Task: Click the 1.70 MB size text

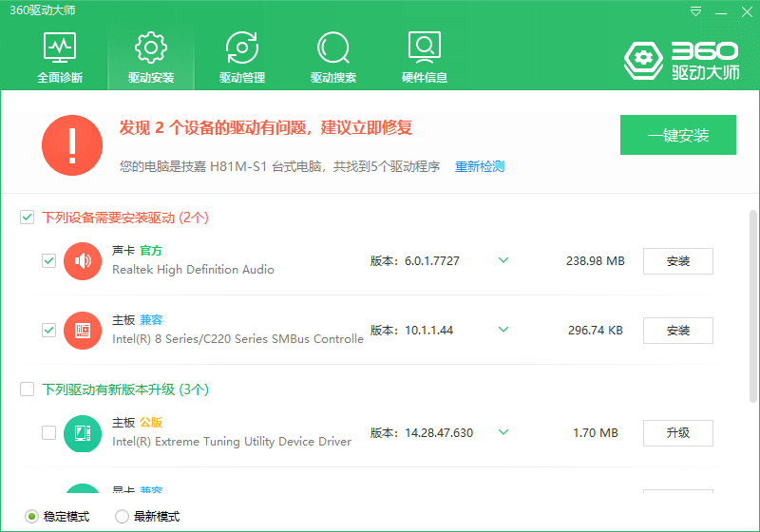Action: pos(596,432)
